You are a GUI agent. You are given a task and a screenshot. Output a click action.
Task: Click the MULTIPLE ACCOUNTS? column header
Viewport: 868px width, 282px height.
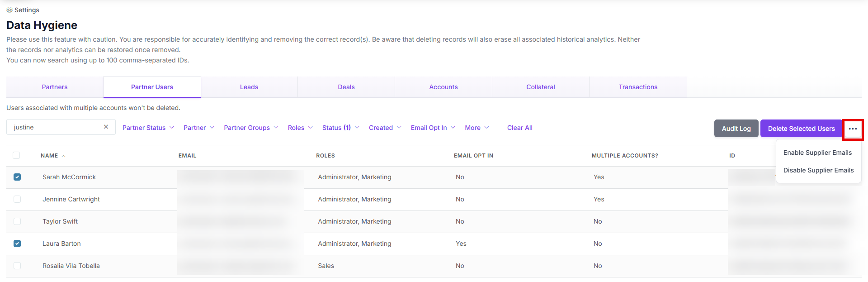625,156
